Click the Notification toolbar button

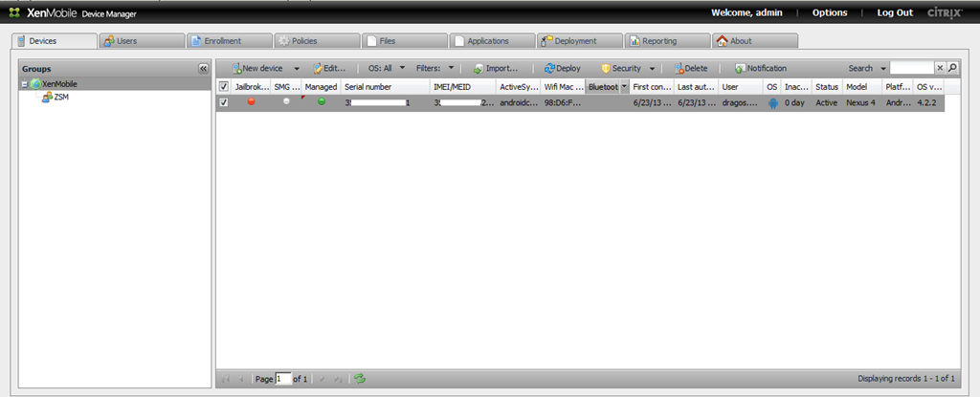tap(760, 69)
